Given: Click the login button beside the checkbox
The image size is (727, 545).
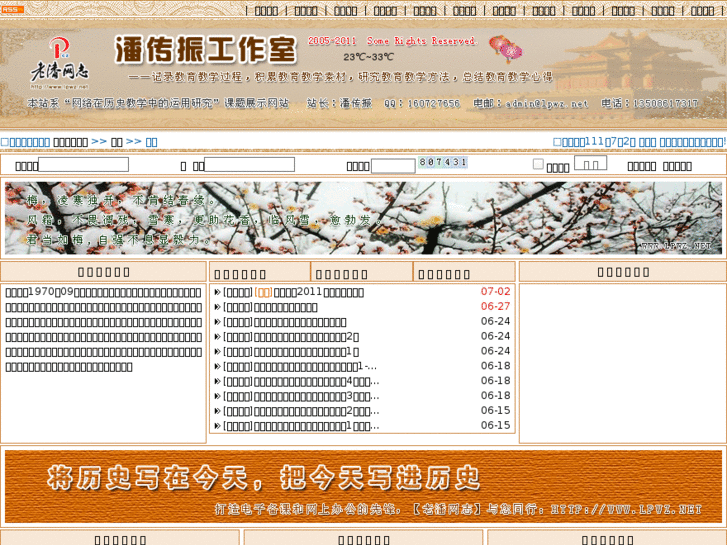Looking at the screenshot, I should [590, 164].
